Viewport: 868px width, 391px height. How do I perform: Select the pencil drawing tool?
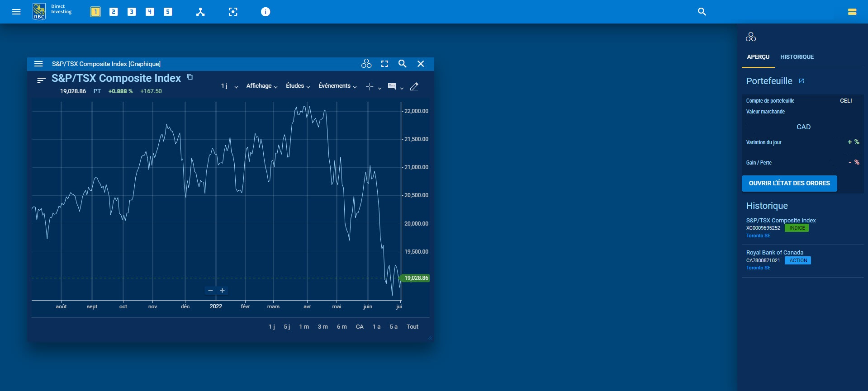point(414,86)
